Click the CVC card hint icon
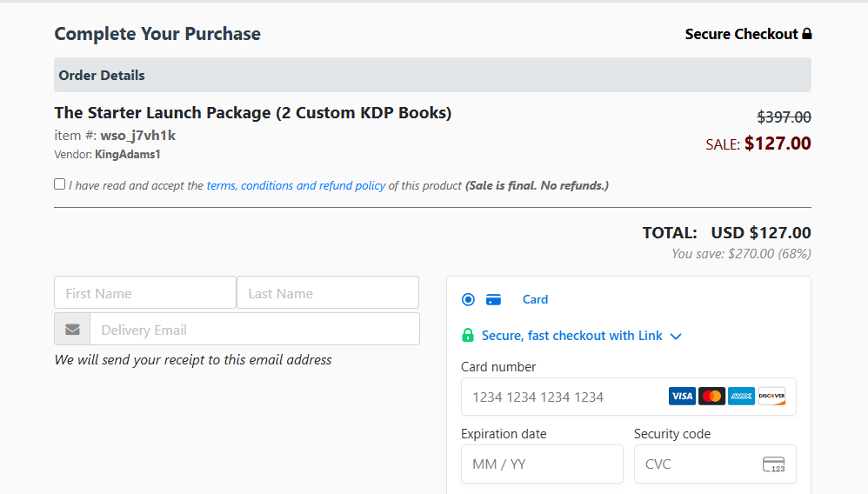The height and width of the screenshot is (494, 868). click(773, 464)
